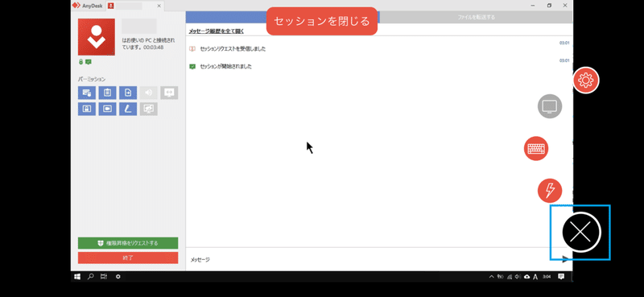
Task: Open Windows taskbar search
Action: pos(90,277)
